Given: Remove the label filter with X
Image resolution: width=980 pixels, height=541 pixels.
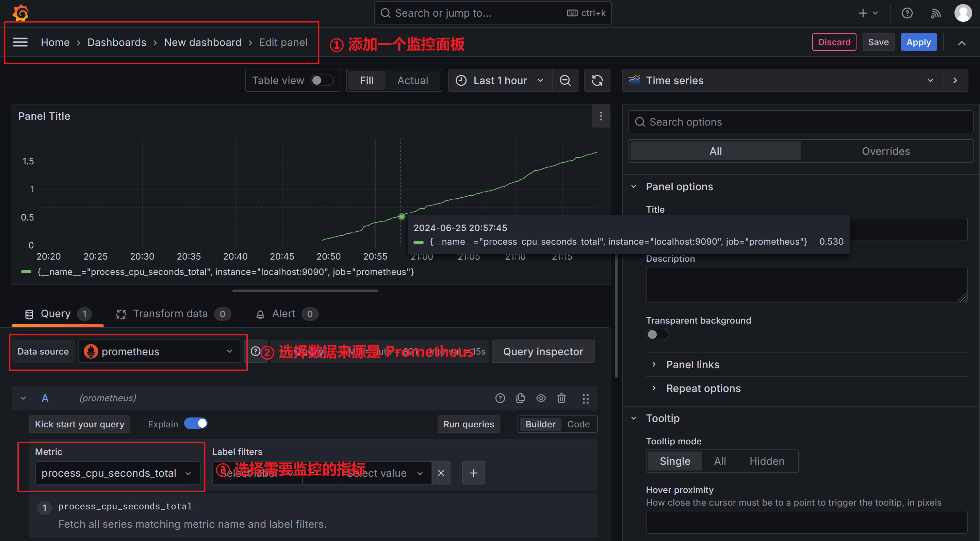Looking at the screenshot, I should [x=441, y=473].
